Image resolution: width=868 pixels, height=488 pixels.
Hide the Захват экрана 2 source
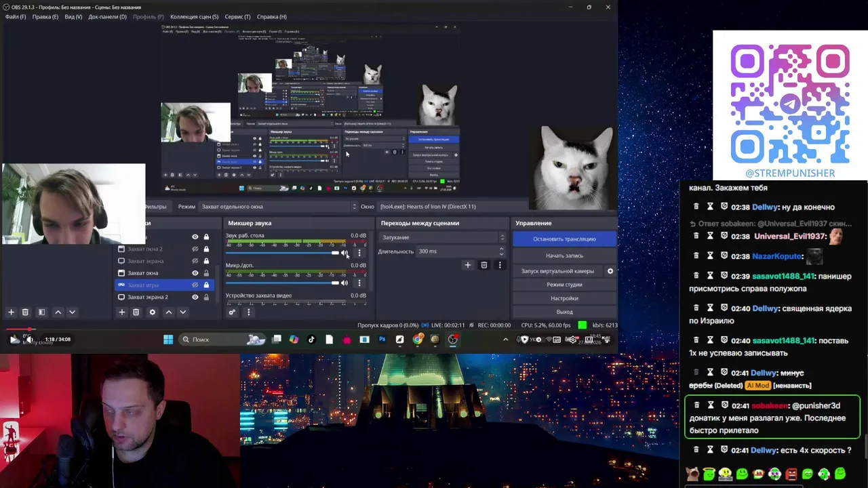[x=195, y=297]
